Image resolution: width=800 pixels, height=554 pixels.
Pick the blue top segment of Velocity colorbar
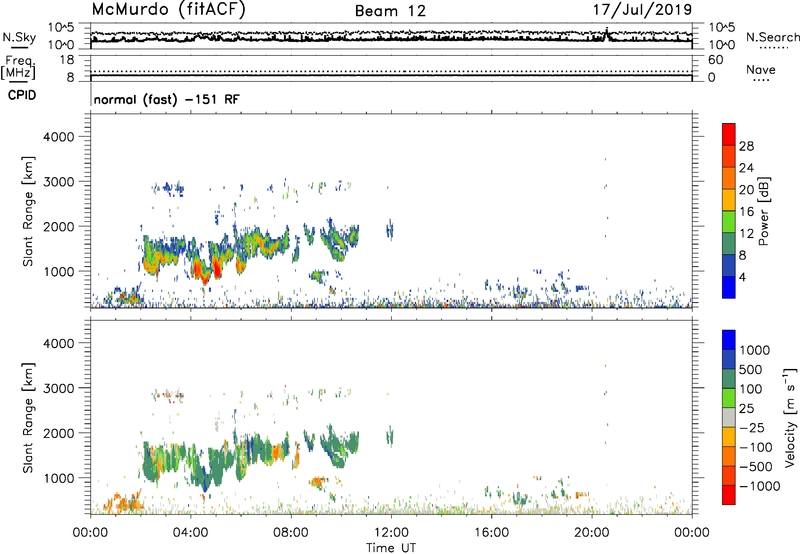(x=729, y=340)
